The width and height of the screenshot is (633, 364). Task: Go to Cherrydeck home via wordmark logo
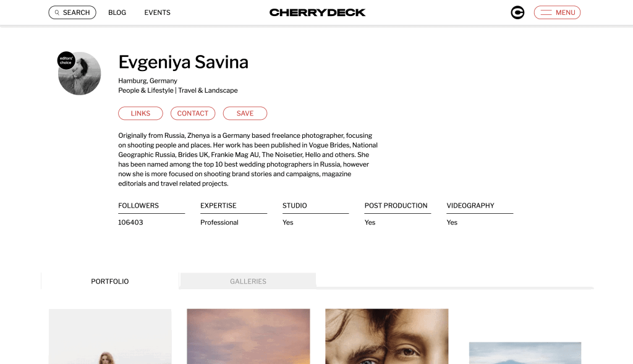(317, 12)
